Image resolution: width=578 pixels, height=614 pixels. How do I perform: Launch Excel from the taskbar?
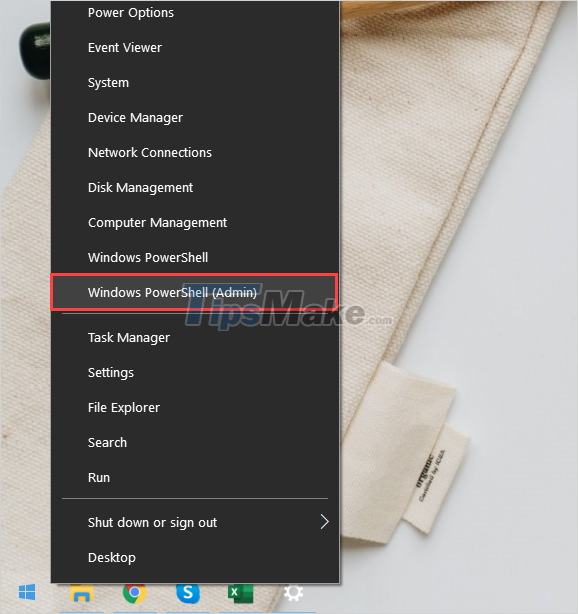240,593
